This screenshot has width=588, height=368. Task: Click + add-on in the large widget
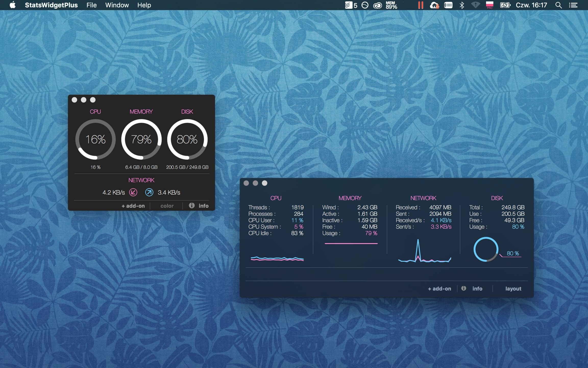(x=439, y=289)
